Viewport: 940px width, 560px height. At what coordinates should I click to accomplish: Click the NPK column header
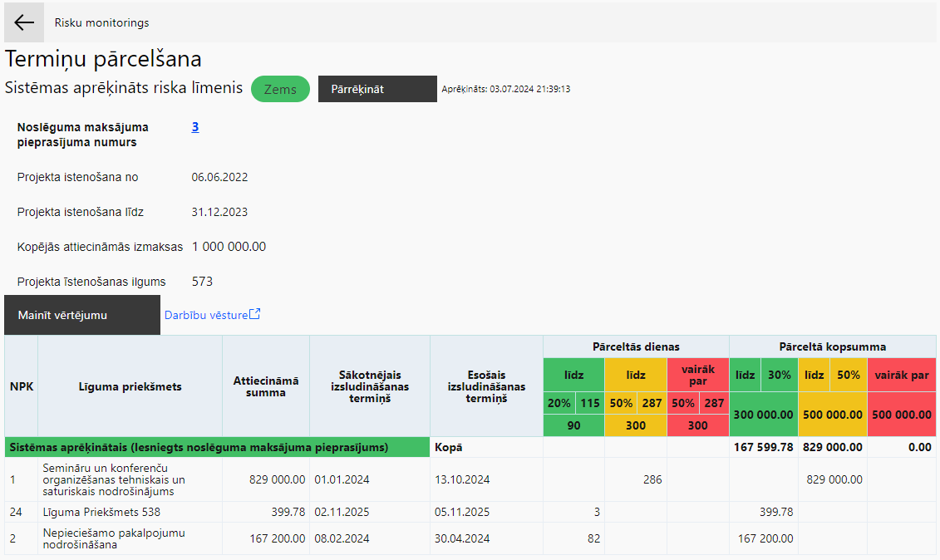click(22, 386)
